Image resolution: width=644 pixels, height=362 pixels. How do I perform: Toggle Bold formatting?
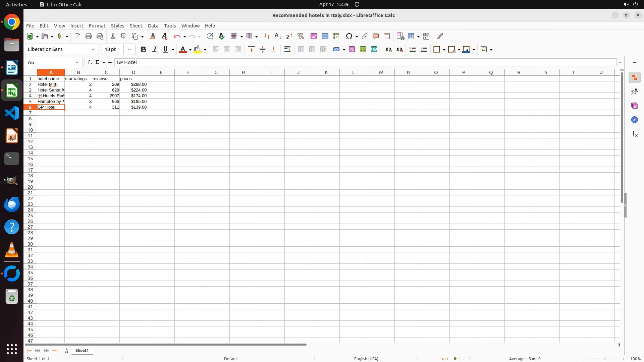(x=144, y=50)
